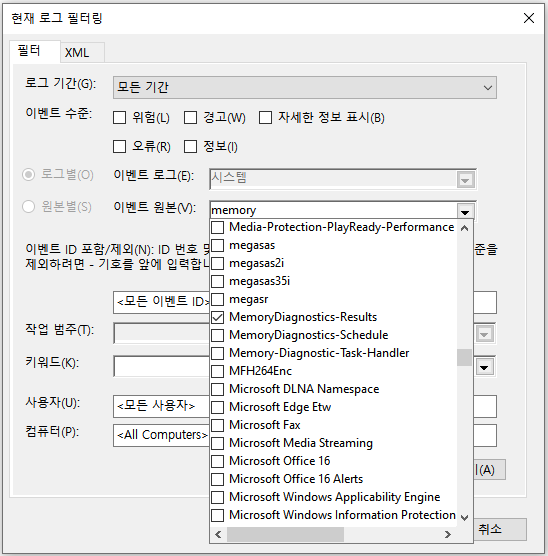
Task: Check Microsoft Edge Etw source
Action: (x=217, y=407)
